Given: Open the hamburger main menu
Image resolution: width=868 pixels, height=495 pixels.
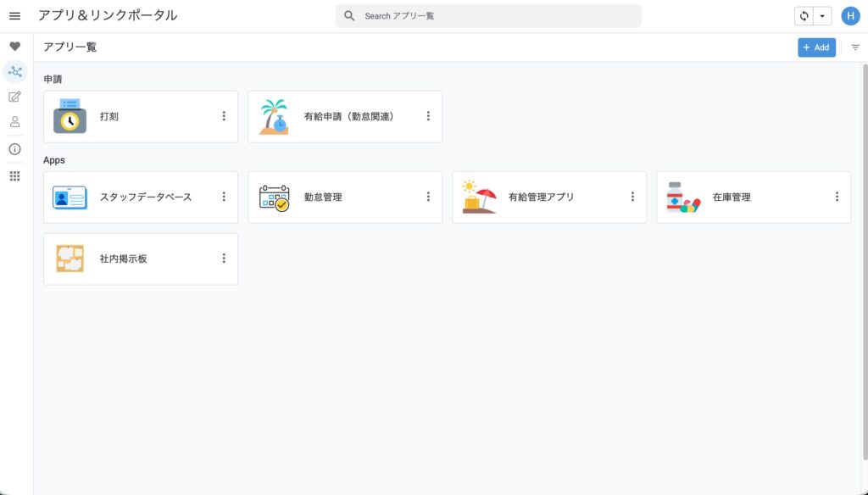Looking at the screenshot, I should click(x=14, y=16).
